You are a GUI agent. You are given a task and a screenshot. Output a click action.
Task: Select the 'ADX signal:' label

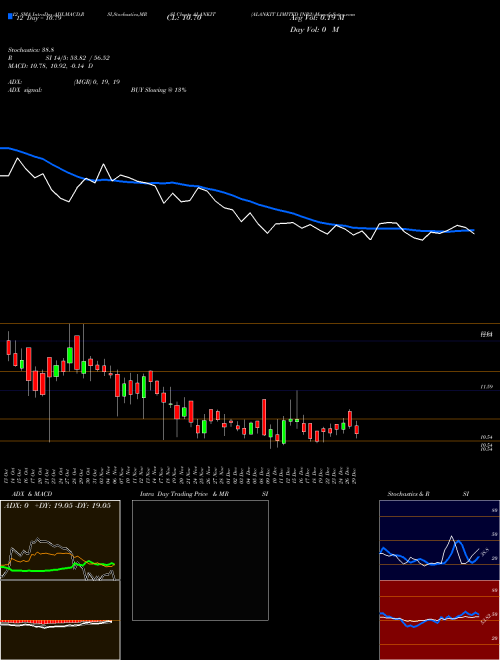pos(25,90)
